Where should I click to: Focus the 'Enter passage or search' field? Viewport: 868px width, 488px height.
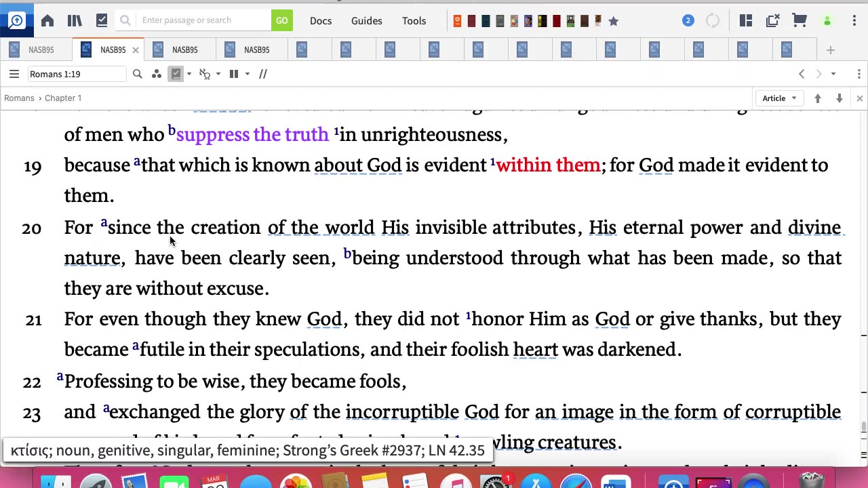(203, 20)
